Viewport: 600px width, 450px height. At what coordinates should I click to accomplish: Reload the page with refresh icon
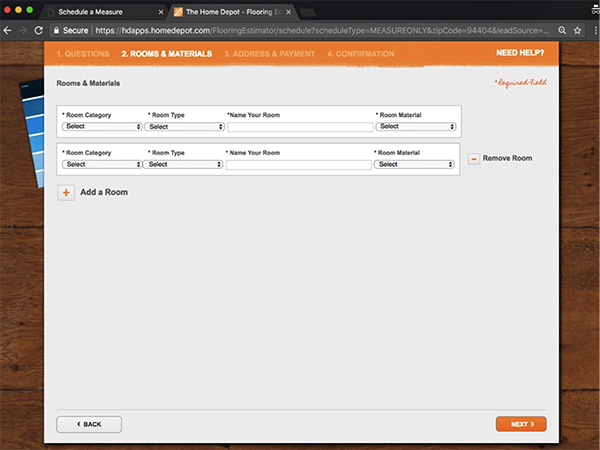39,31
